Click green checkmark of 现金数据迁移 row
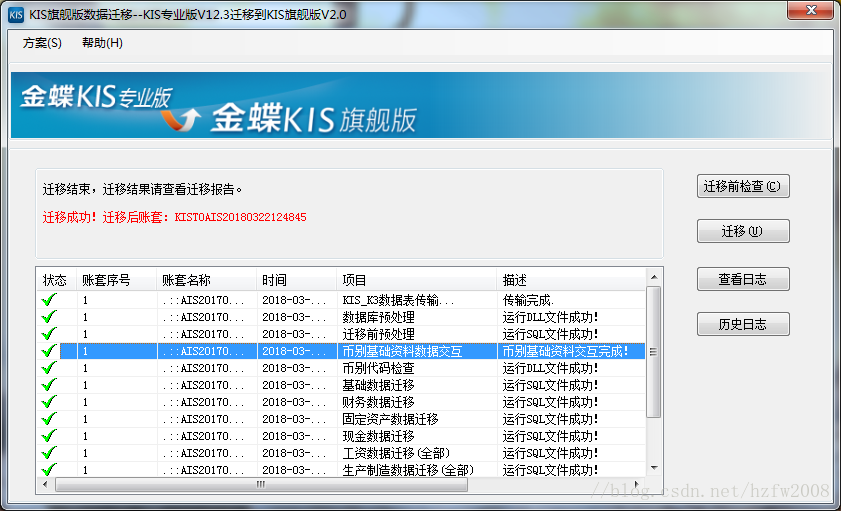841x511 pixels. 49,436
